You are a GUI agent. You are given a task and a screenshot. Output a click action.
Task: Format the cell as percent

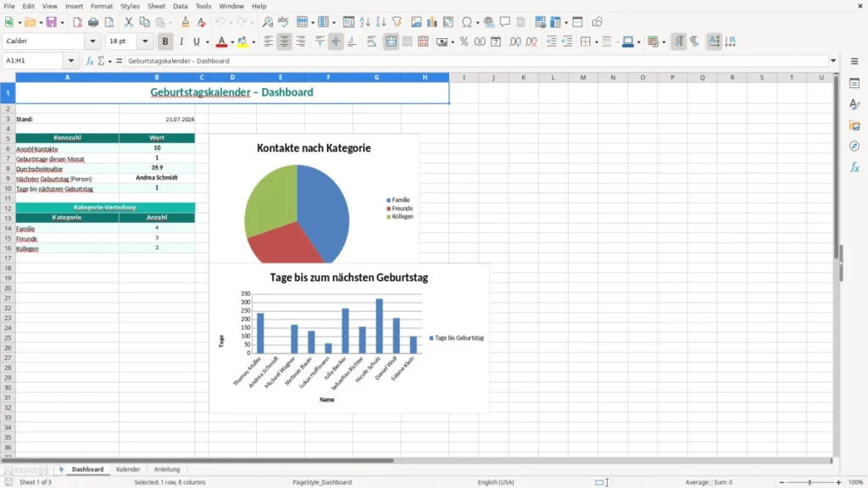(464, 42)
